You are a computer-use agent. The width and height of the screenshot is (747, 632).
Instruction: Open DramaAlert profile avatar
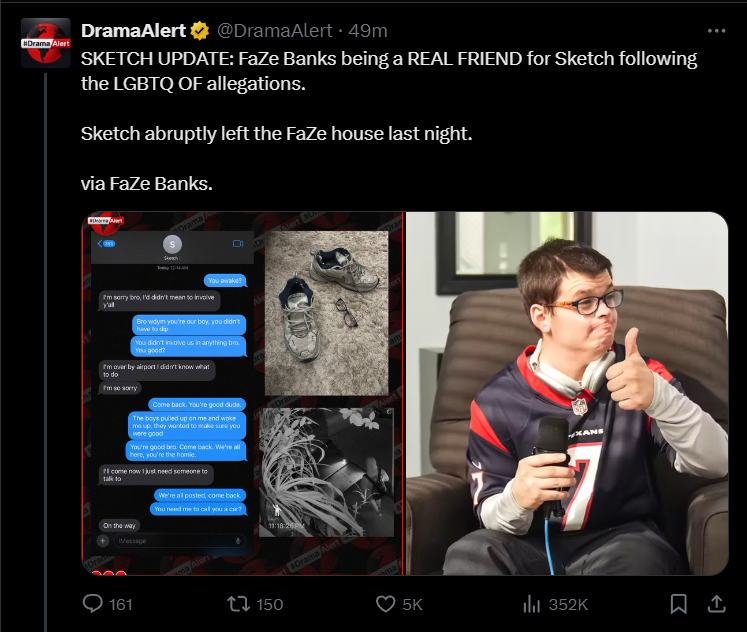(x=46, y=43)
